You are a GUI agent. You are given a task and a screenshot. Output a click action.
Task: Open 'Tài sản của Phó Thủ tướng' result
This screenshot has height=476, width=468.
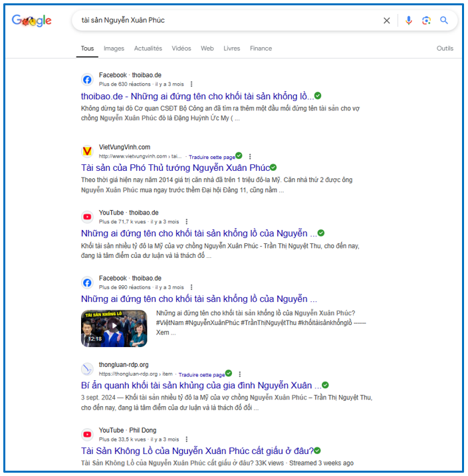tap(175, 168)
